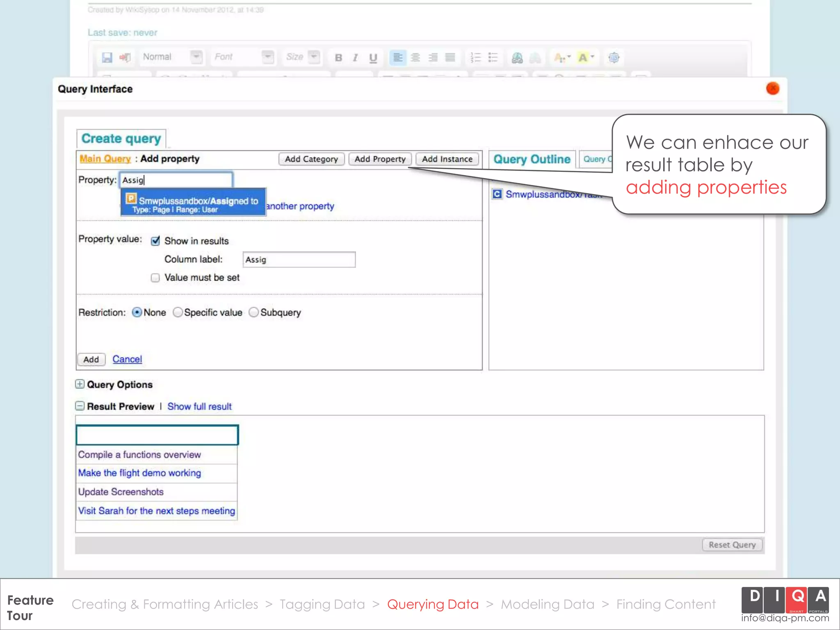Viewport: 840px width, 630px height.
Task: Open Visit Sarah for the next steps meeting
Action: [157, 511]
